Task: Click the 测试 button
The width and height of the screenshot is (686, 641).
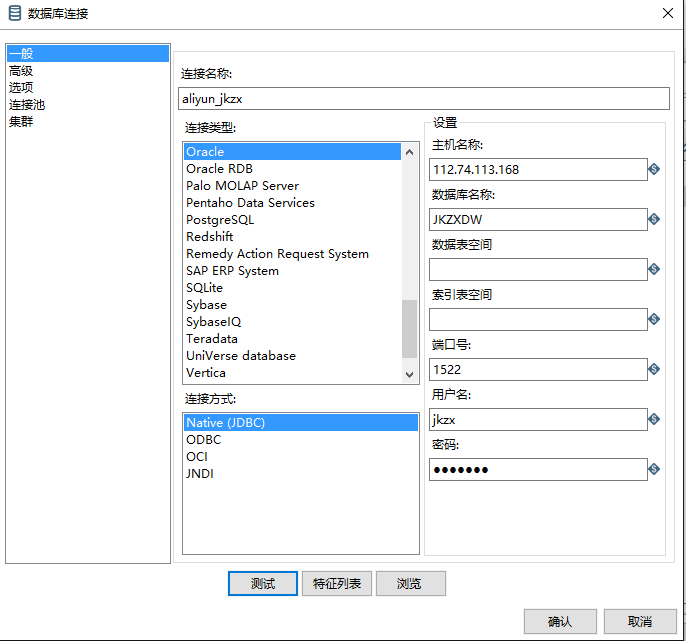Action: (263, 583)
